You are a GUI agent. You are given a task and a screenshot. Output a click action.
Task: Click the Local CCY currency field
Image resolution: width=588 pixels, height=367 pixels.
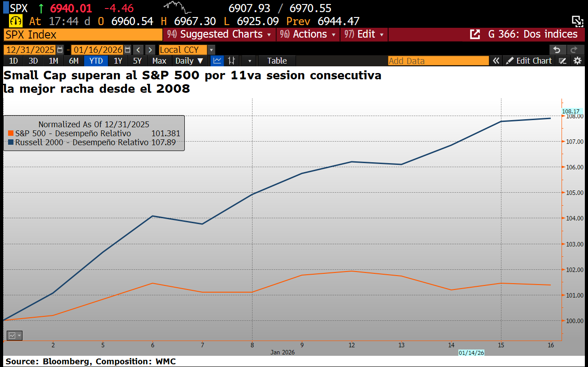183,50
